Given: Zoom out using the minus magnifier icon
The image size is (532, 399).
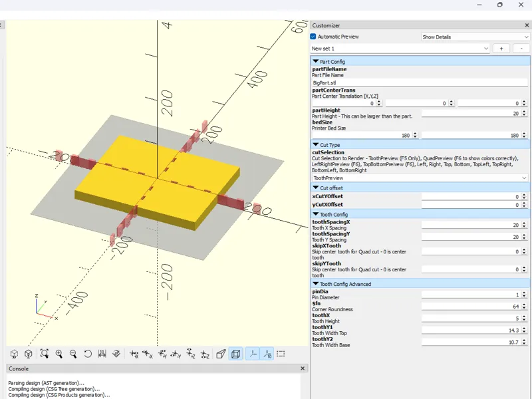Looking at the screenshot, I should [73, 354].
